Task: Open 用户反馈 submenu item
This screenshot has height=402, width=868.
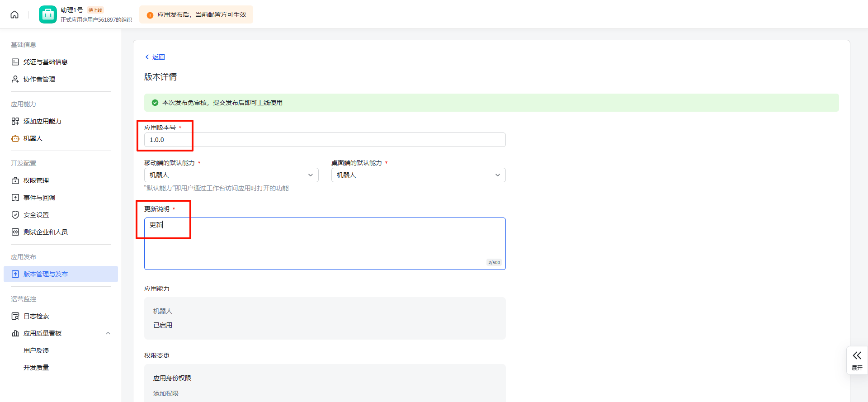Action: click(36, 350)
